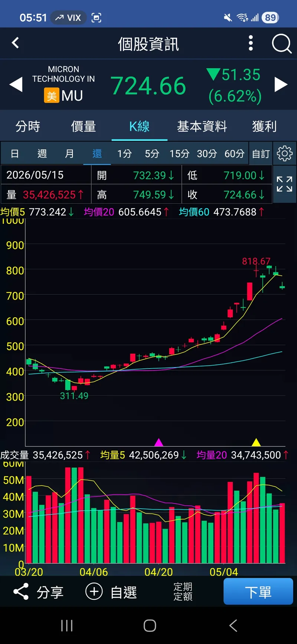Switch to 價量 tab

click(x=84, y=126)
